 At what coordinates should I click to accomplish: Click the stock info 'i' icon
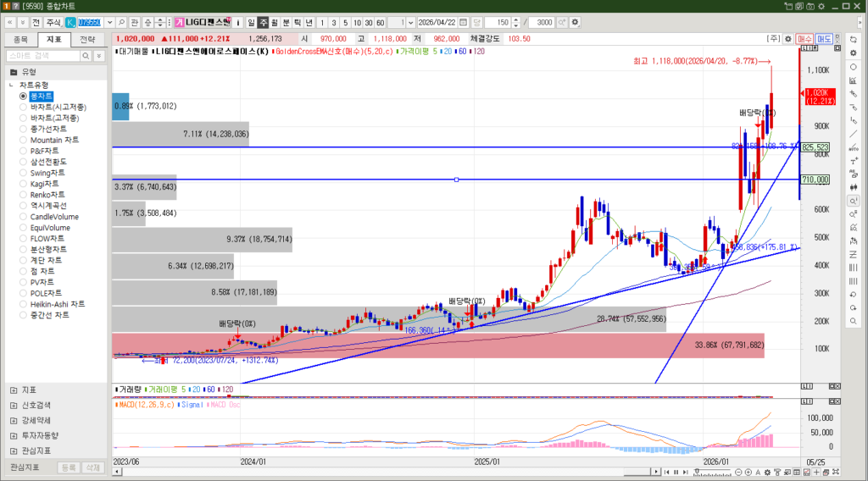coord(237,22)
